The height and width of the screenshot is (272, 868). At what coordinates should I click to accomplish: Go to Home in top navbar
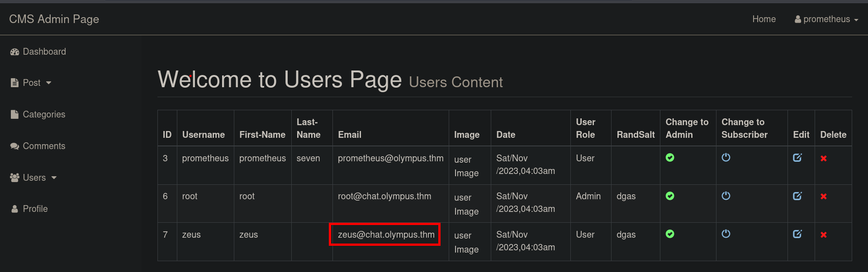coord(764,19)
